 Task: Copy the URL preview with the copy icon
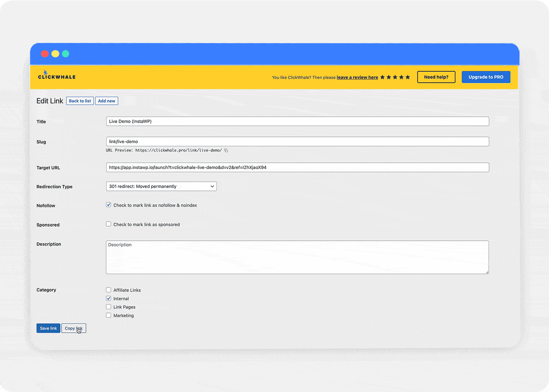[x=226, y=150]
